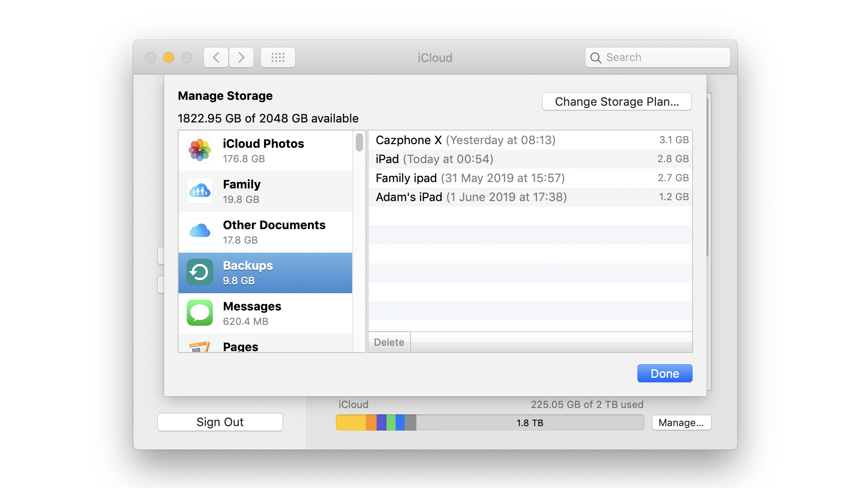Screen dimensions: 868x488
Task: Click Delete to remove selected backup
Action: point(389,342)
